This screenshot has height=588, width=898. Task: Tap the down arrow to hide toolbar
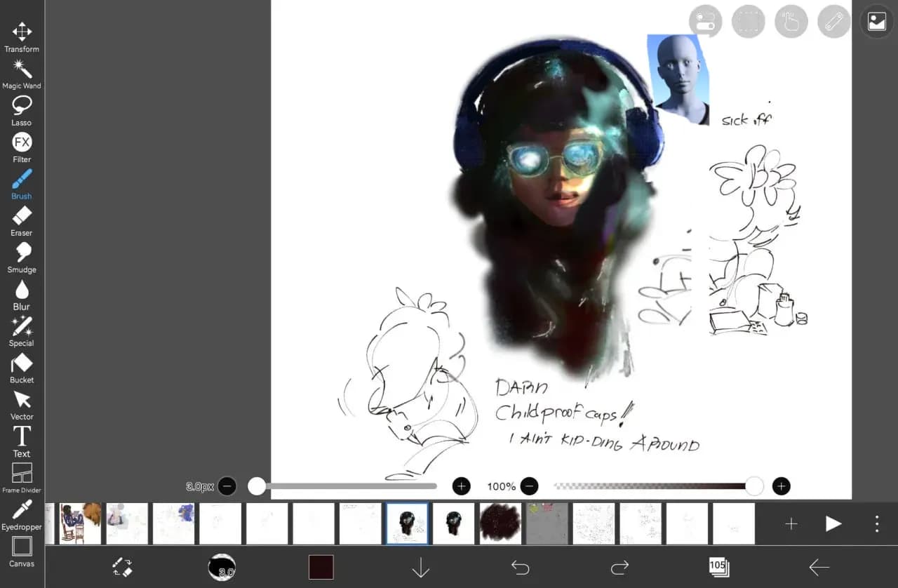click(x=420, y=567)
